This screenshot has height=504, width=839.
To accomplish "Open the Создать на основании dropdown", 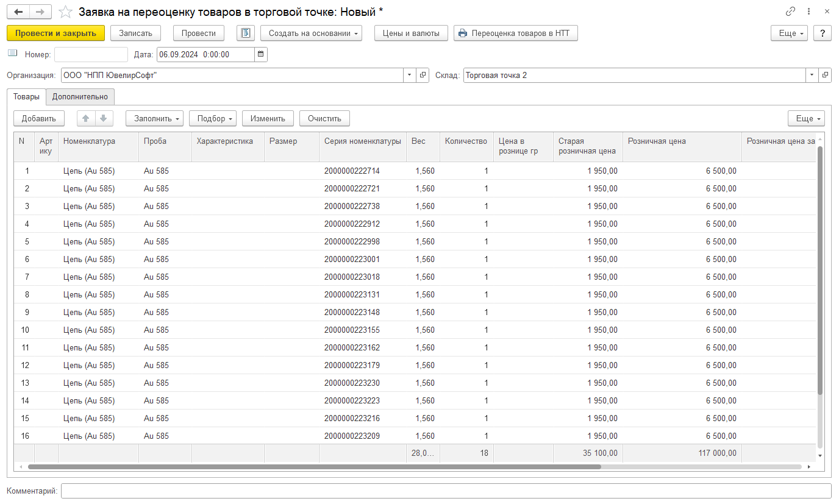I will (x=311, y=33).
